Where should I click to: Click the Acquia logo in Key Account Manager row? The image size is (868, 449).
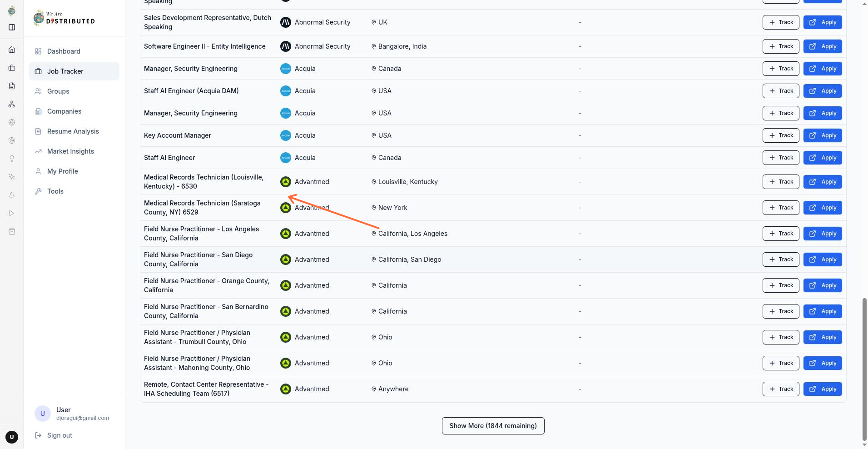coord(286,135)
